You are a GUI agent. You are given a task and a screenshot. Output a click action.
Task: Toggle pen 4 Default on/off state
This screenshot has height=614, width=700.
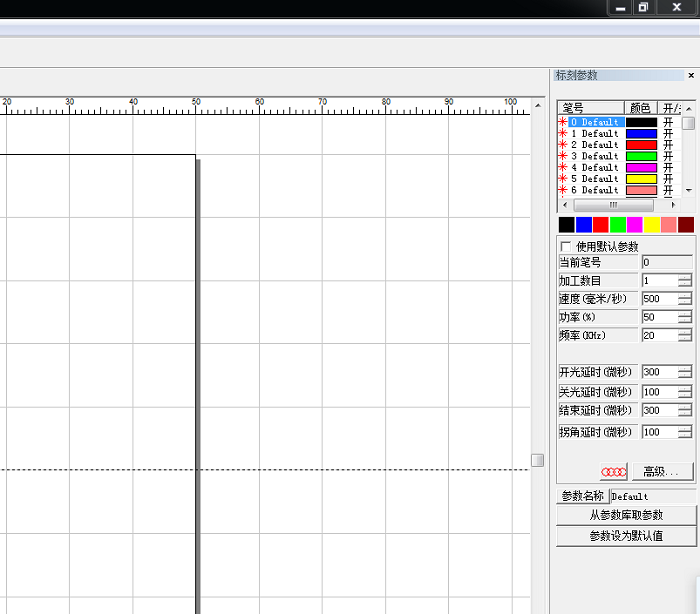(668, 167)
